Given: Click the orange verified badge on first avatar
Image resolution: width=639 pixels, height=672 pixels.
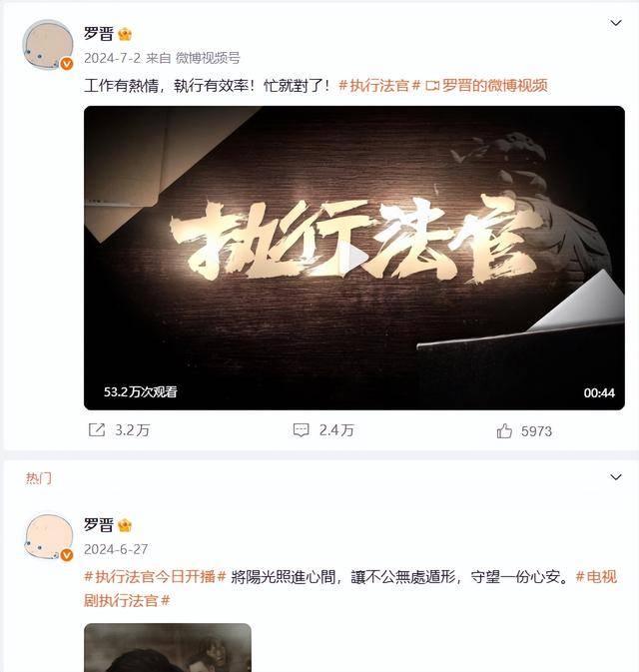Looking at the screenshot, I should click(67, 64).
